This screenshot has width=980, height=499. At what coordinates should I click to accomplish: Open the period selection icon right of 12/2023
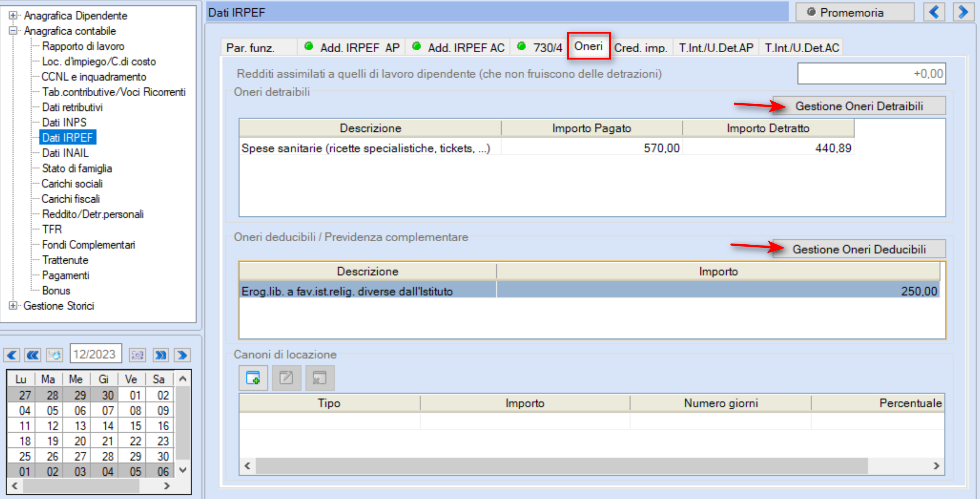click(x=137, y=355)
